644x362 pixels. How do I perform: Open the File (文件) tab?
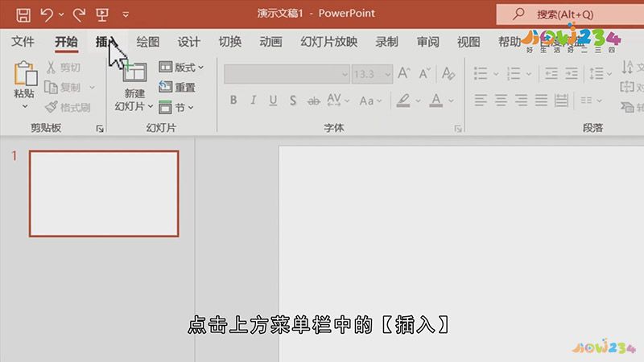click(23, 42)
